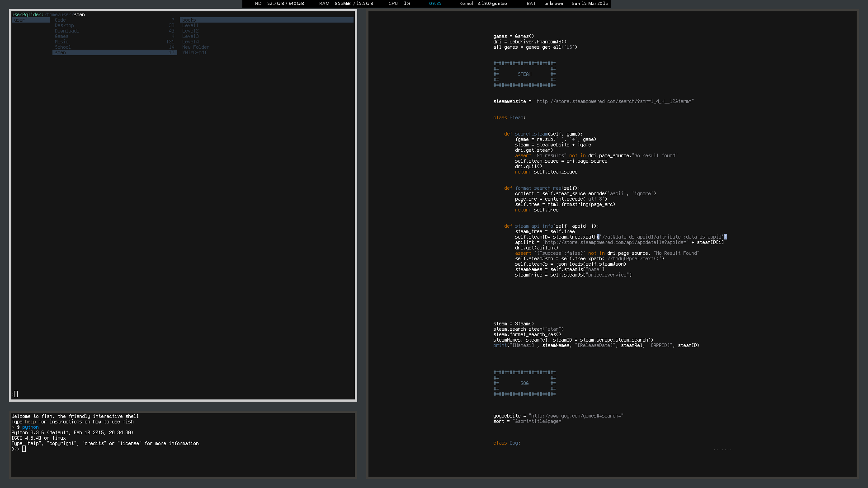
Task: Click the STEAM comment banner title
Action: pyautogui.click(x=524, y=74)
